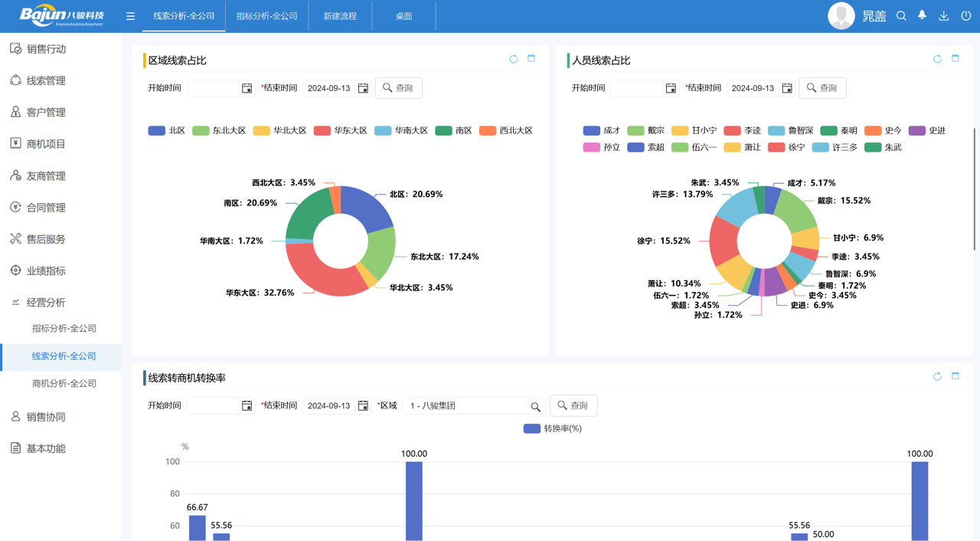Screen dimensions: 980x541
Task: Click the 开始时间 input in 区域线索占比
Action: (x=213, y=88)
